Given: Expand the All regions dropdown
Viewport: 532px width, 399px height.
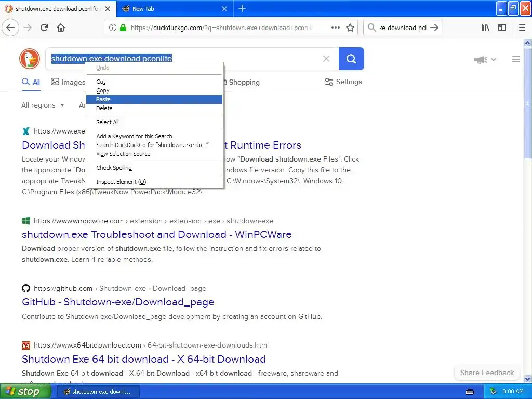Looking at the screenshot, I should pos(43,105).
